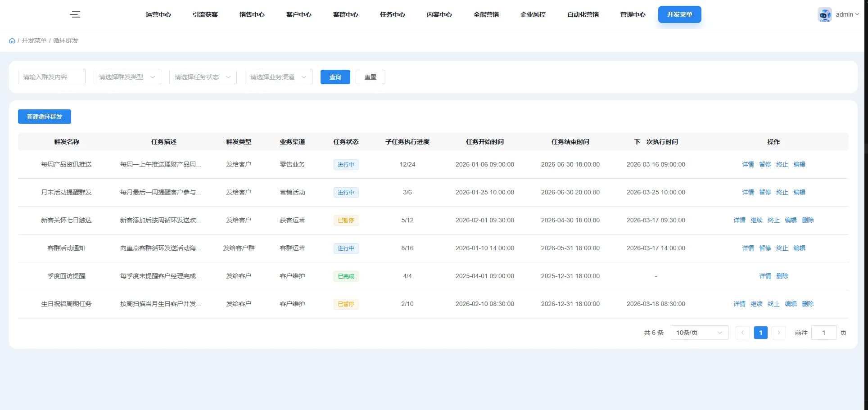
Task: Click 编辑 for 每周产品资讯推送
Action: pos(799,164)
